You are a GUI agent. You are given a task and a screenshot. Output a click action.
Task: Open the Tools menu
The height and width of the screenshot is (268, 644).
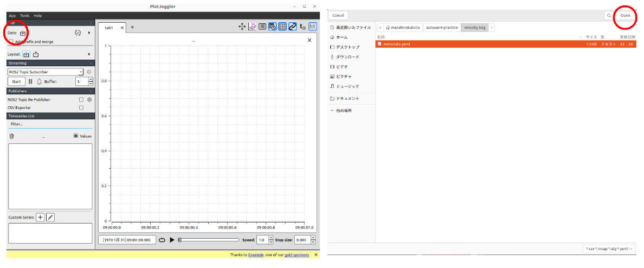click(x=24, y=16)
